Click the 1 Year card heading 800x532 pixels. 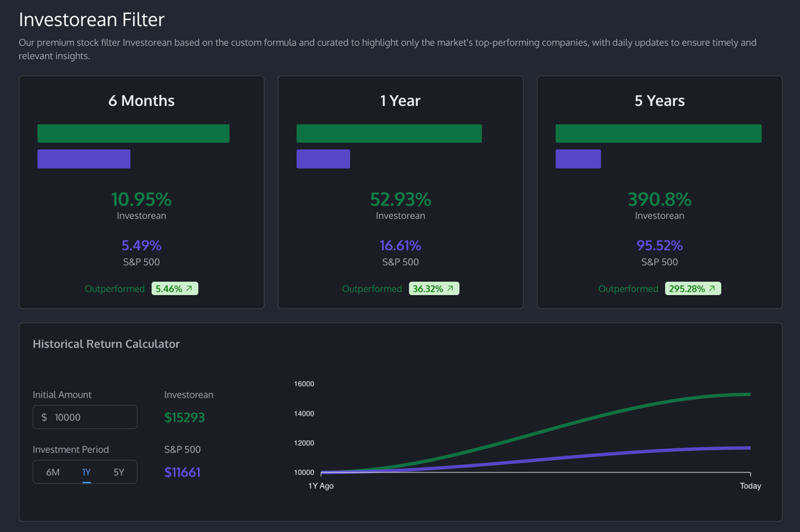[400, 100]
